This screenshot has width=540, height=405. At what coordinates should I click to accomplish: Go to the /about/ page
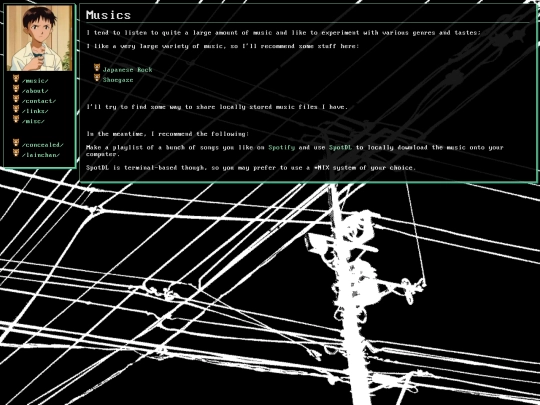[35, 91]
